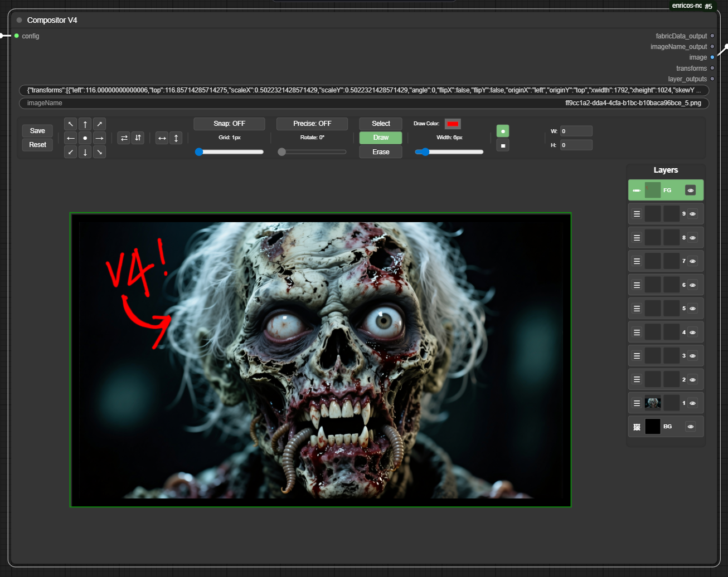Image resolution: width=728 pixels, height=577 pixels.
Task: Hide layer 5 with its eye icon
Action: pyautogui.click(x=692, y=309)
